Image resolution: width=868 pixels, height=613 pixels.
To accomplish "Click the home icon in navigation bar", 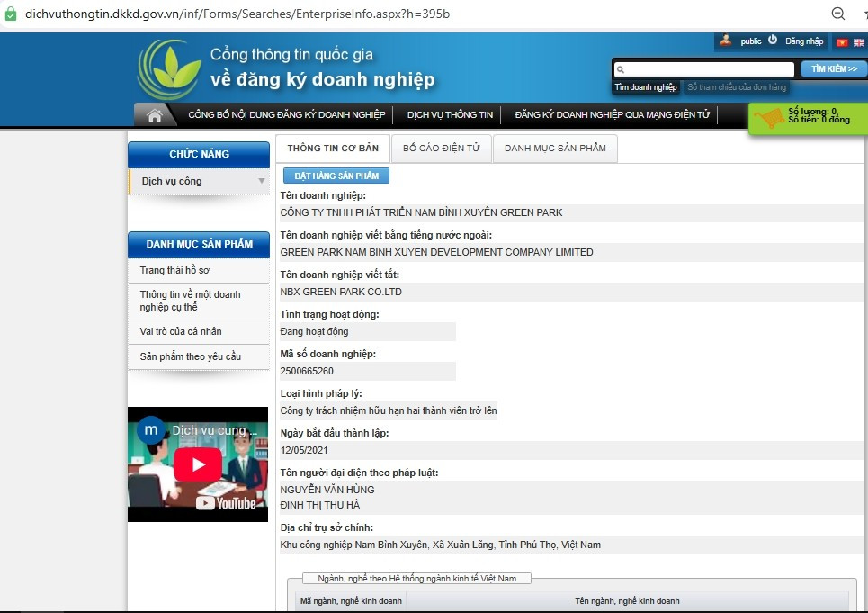I will [155, 115].
